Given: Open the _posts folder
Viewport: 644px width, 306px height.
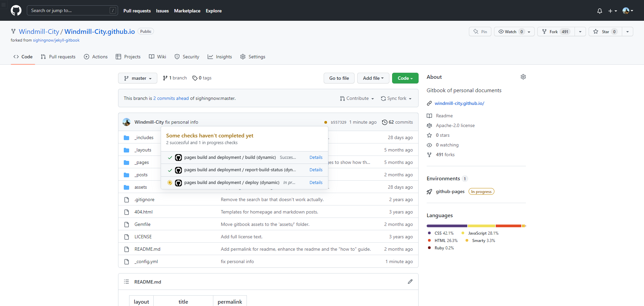Looking at the screenshot, I should [141, 175].
